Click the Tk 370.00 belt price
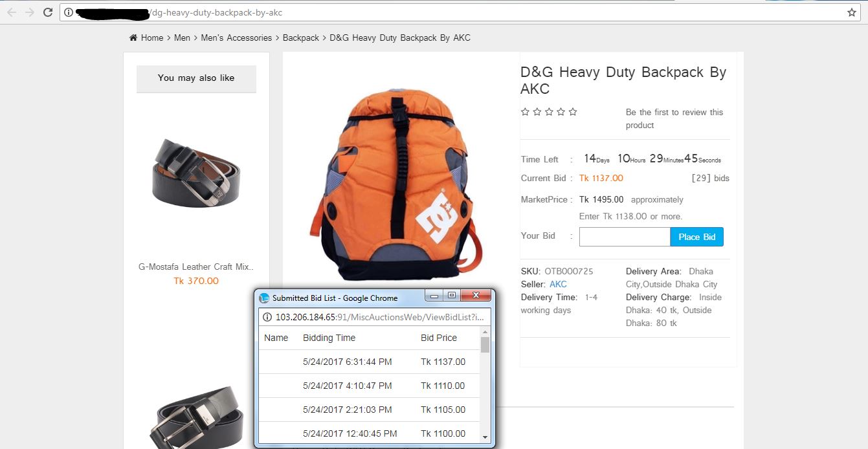This screenshot has width=868, height=449. tap(196, 281)
